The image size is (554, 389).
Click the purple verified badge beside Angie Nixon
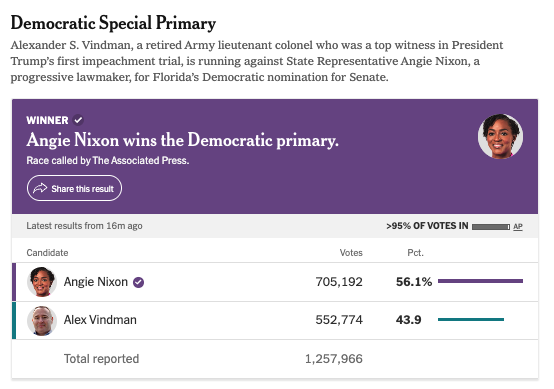pyautogui.click(x=138, y=282)
